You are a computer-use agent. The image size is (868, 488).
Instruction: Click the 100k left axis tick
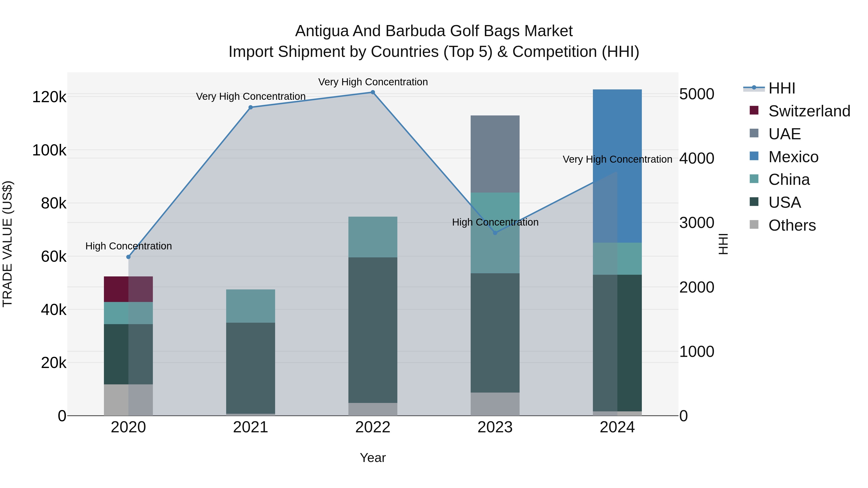point(49,150)
